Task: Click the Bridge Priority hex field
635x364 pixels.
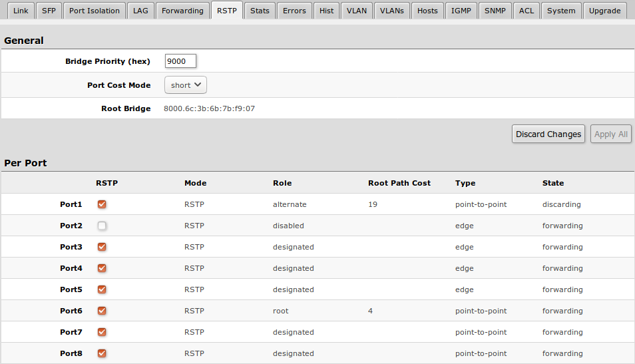Action: point(180,61)
